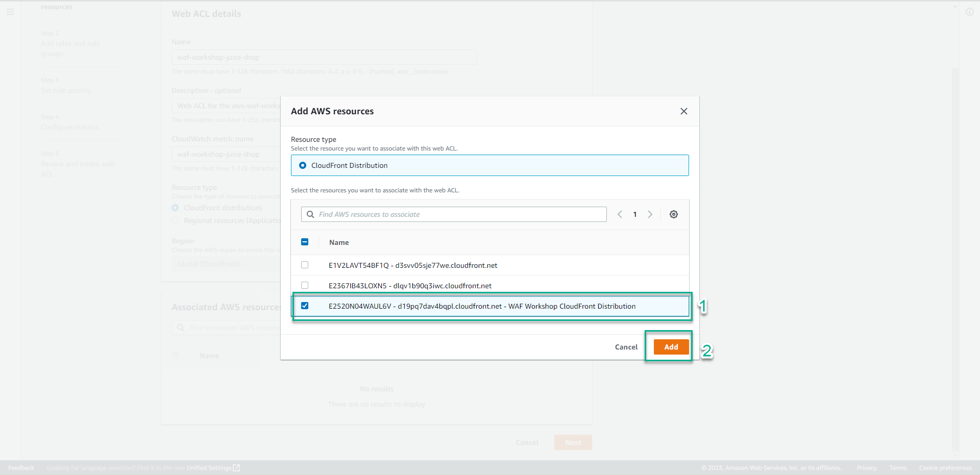Viewport: 980px width, 475px height.
Task: Check the E1V2LAVT54BF1Q distribution checkbox
Action: pyautogui.click(x=305, y=265)
